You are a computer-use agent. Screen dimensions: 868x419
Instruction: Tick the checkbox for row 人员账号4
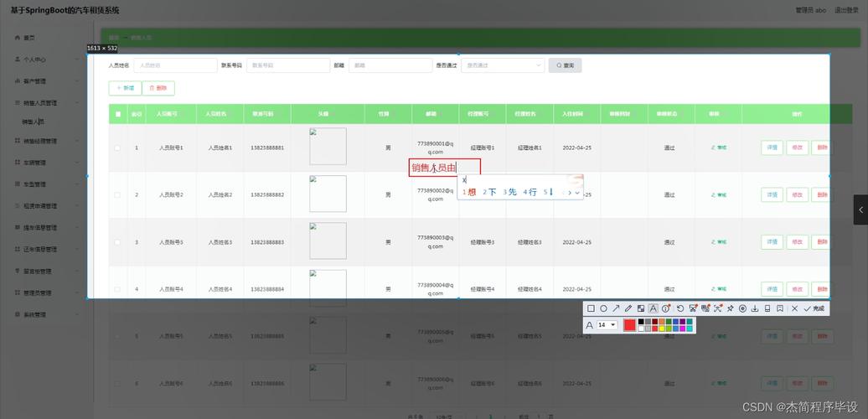click(x=116, y=289)
